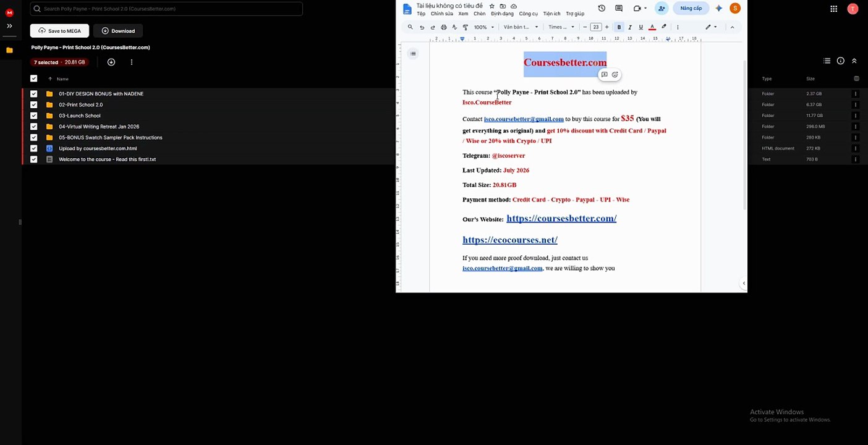
Task: Open the Công cụ menu
Action: coord(529,14)
